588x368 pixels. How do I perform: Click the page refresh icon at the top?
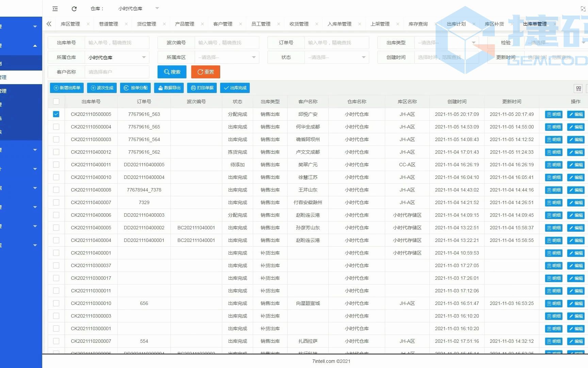tap(74, 9)
